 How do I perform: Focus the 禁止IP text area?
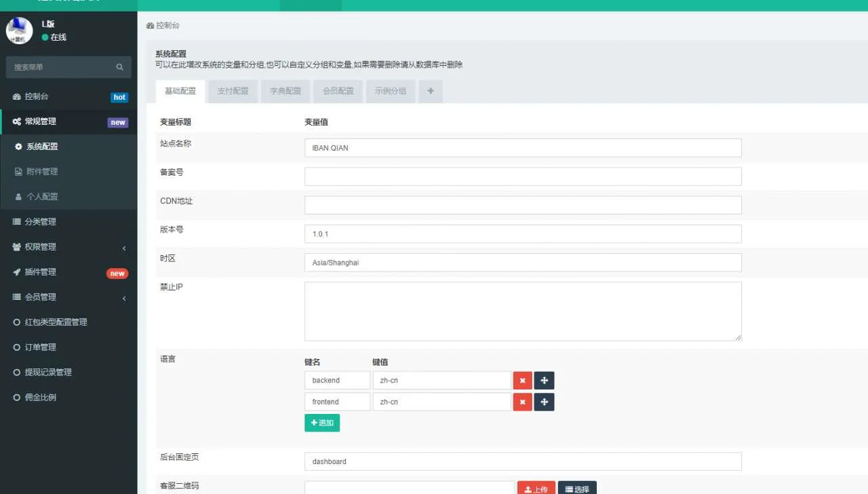click(x=522, y=311)
